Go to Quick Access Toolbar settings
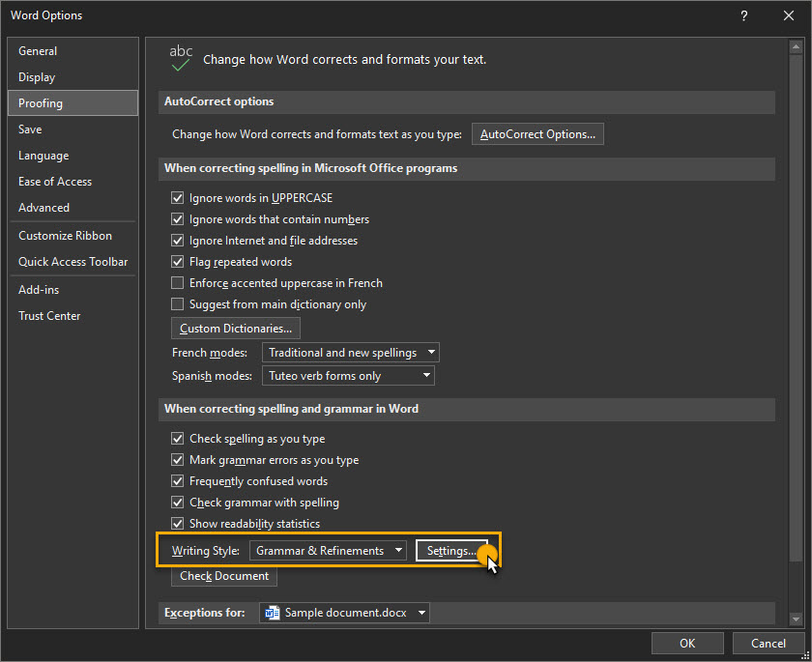This screenshot has height=662, width=812. (73, 262)
